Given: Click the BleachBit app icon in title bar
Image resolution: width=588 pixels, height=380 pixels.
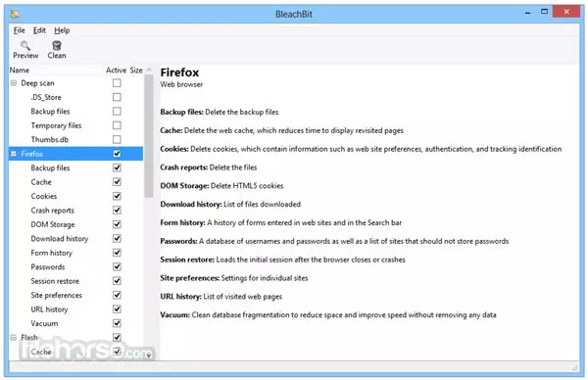Looking at the screenshot, I should (15, 14).
